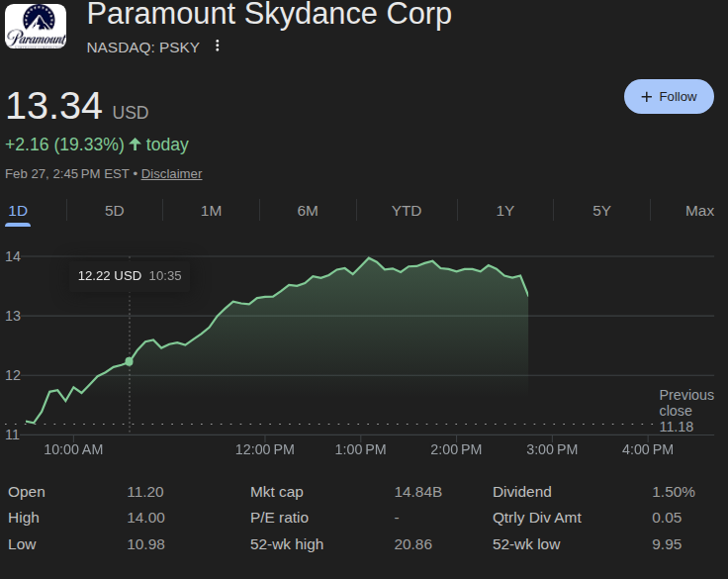Click the Mkt cap value 14.84B
Screen dimensions: 728x579
[417, 492]
